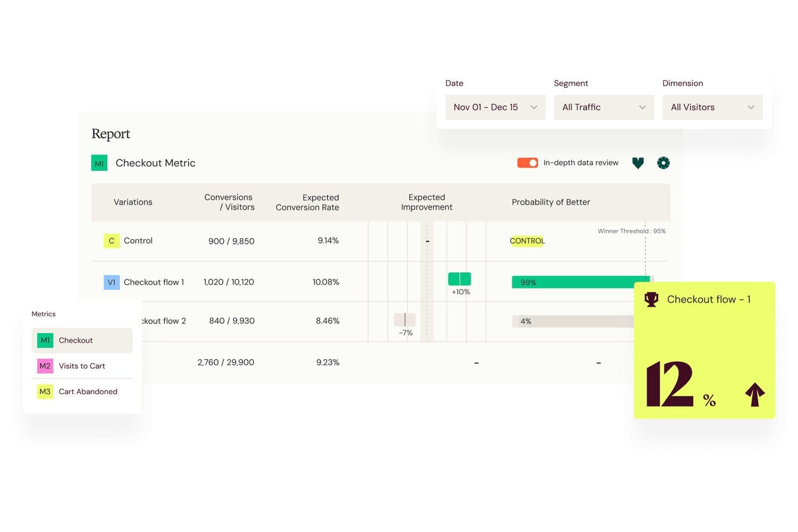798x532 pixels.
Task: Click the Expected Improvement column header
Action: tap(426, 202)
